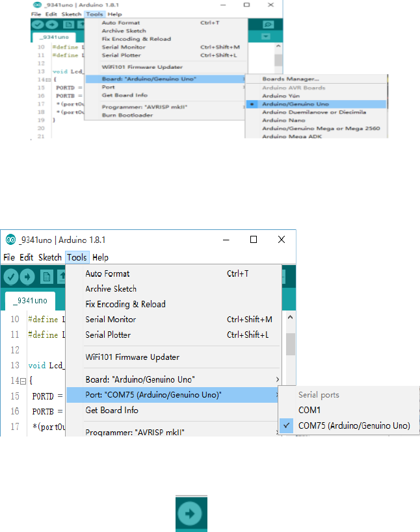Viewport: 420px width, 532px height.
Task: Choose Serial Plotter in the Port-submenu window
Action: pos(173,335)
